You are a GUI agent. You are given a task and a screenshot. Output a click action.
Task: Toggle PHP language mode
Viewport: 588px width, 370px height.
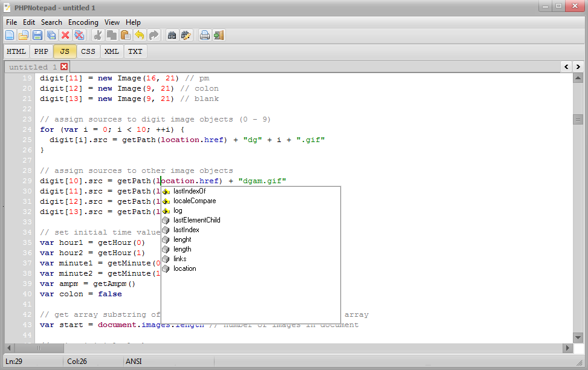click(x=41, y=51)
